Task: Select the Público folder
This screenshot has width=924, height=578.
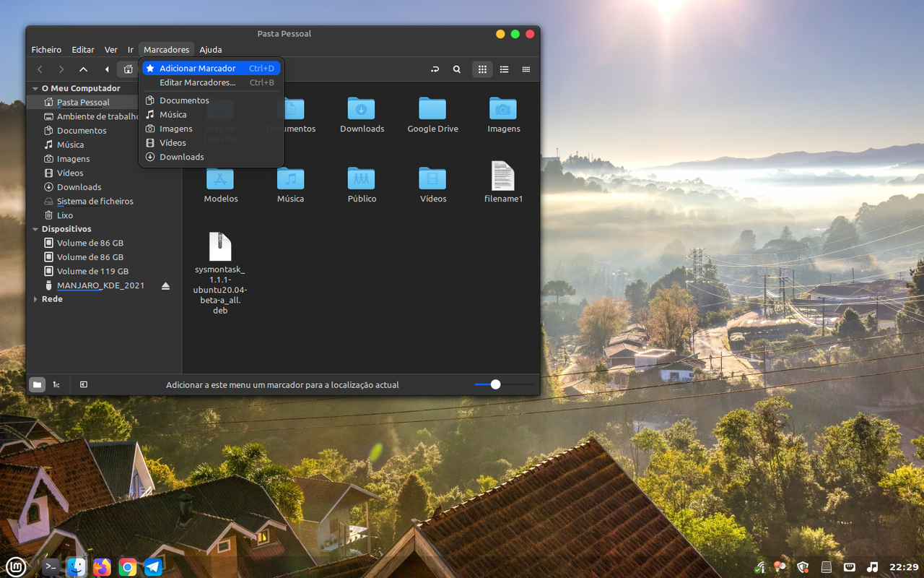Action: tap(362, 184)
